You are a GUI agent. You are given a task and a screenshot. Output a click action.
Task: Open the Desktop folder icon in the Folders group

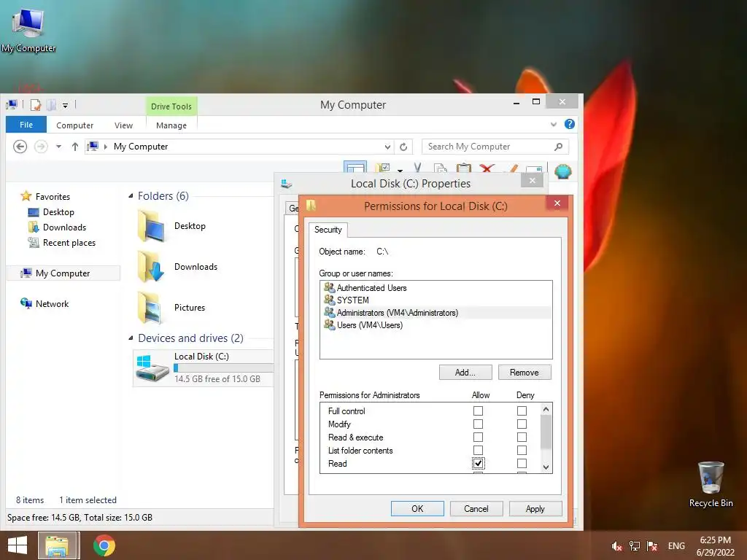click(x=152, y=226)
